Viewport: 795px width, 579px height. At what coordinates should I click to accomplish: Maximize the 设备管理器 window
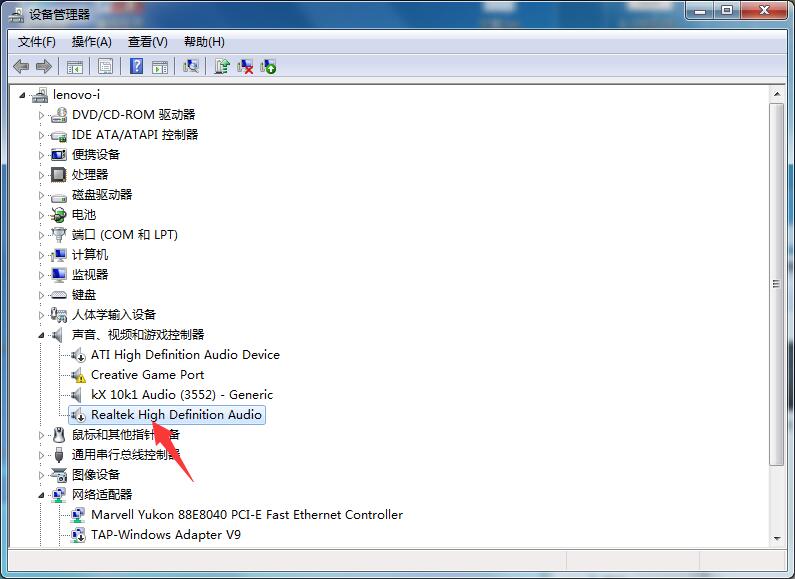pyautogui.click(x=727, y=10)
